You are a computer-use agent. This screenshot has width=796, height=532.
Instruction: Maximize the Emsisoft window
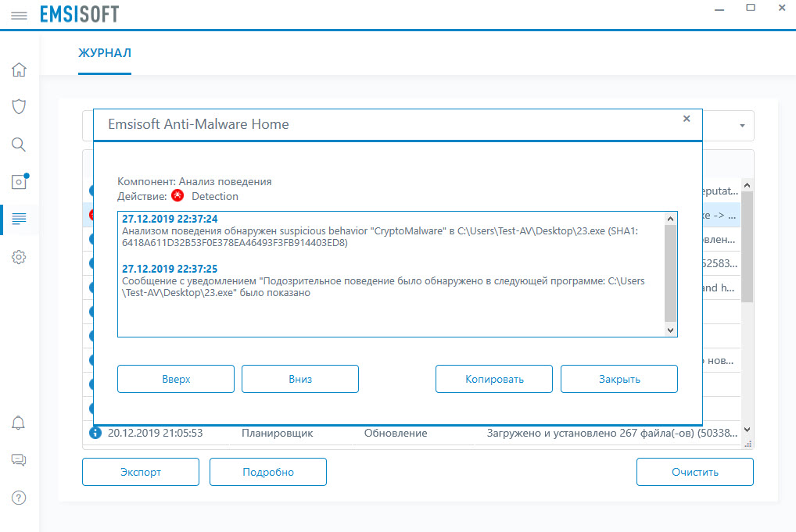(x=751, y=8)
